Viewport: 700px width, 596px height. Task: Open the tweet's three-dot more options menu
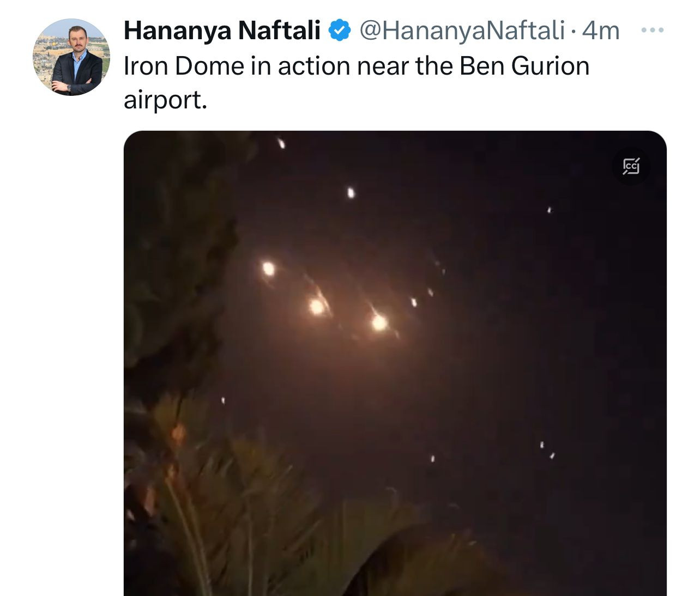(652, 31)
